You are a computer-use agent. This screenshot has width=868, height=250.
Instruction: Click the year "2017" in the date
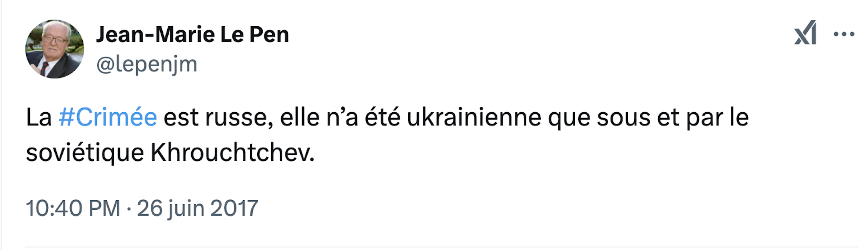234,208
